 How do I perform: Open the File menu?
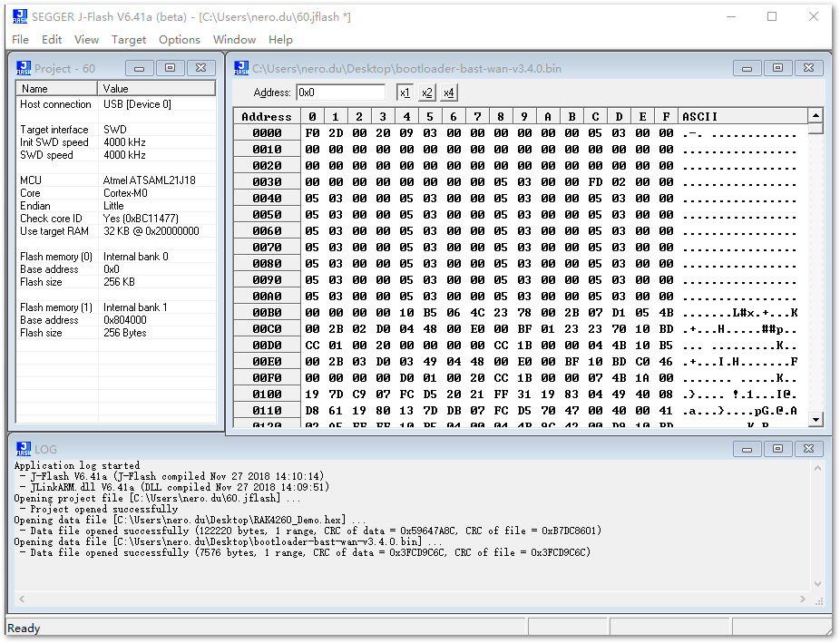20,40
